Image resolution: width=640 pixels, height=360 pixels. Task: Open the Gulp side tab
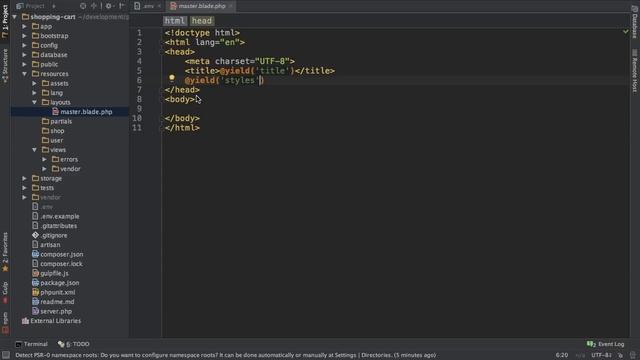[5, 293]
